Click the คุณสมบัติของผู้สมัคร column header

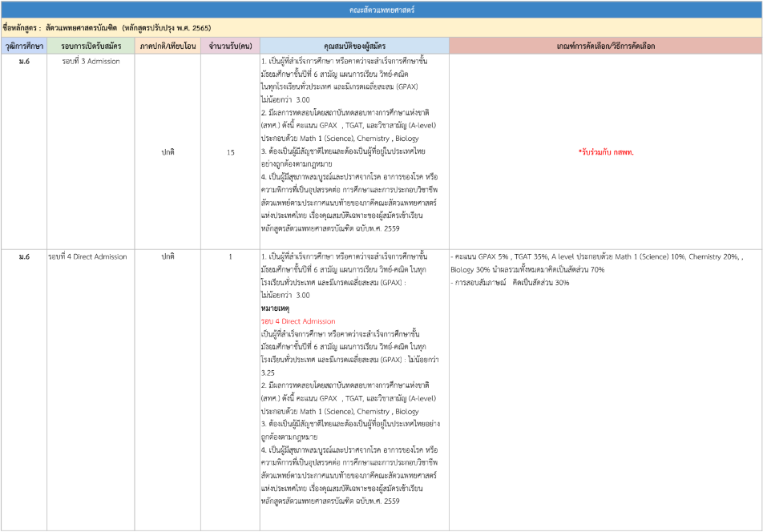coord(354,46)
